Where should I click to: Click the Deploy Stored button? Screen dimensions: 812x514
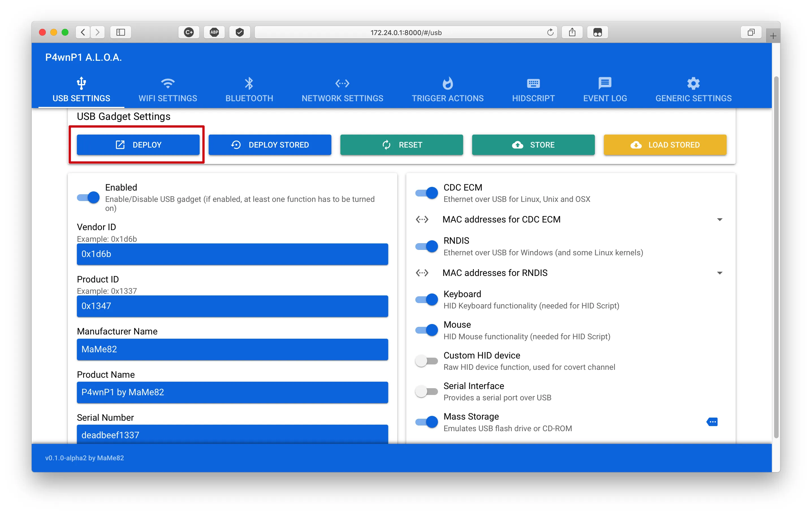[270, 145]
